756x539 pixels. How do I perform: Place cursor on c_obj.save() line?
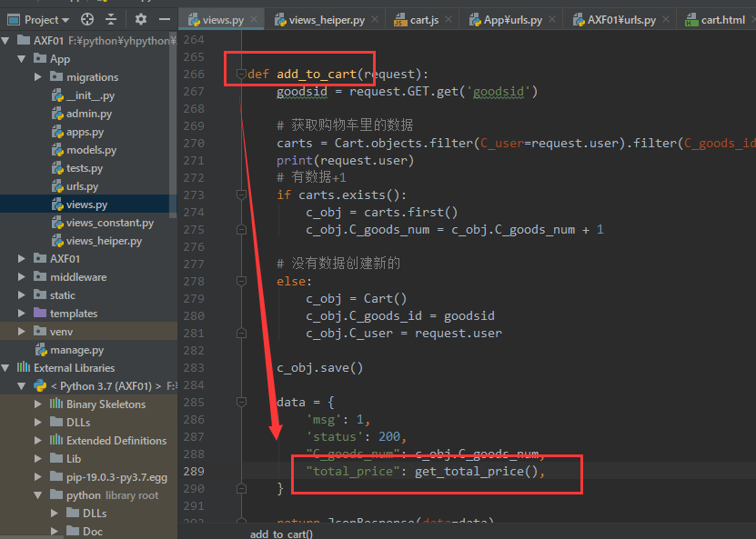[319, 368]
